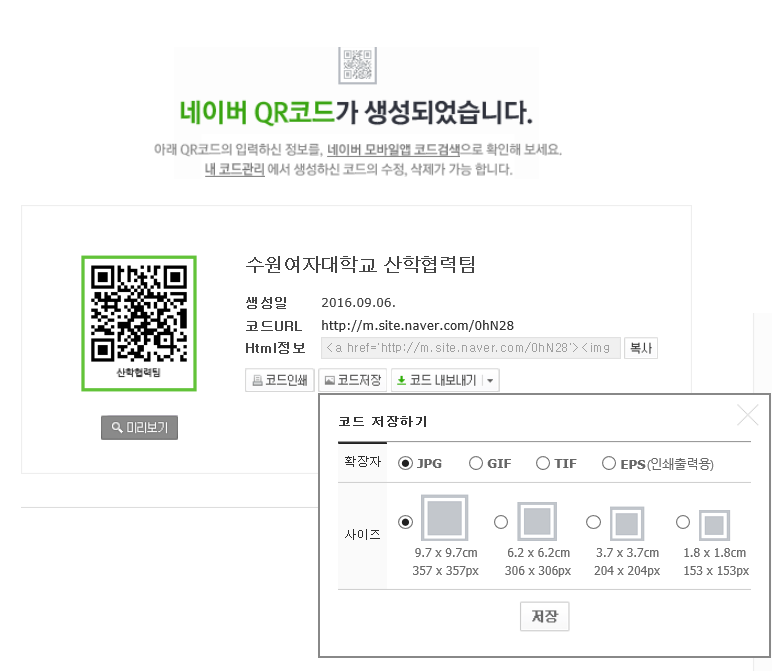Choose the 9.7 x 9.7cm size option

[x=405, y=522]
